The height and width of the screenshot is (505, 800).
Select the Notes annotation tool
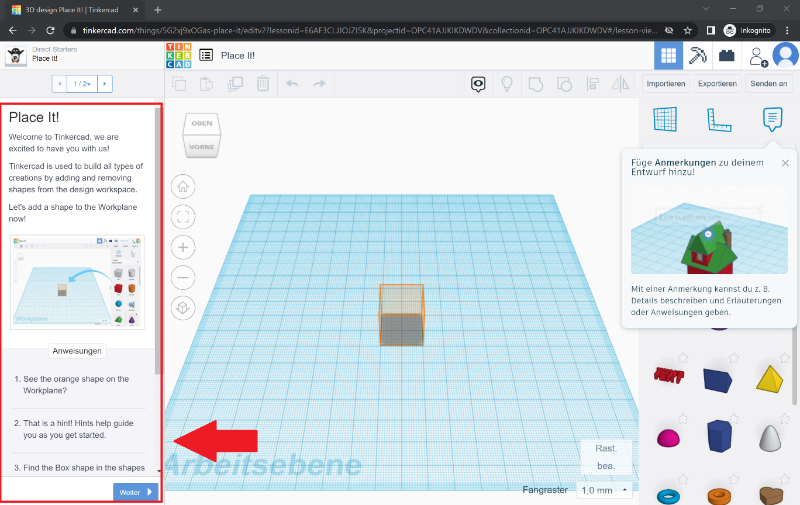coord(772,119)
